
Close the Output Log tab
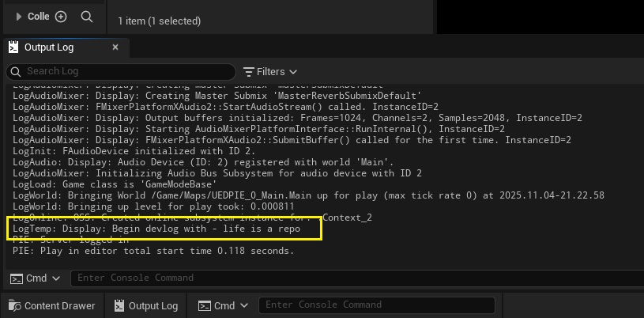tap(115, 47)
